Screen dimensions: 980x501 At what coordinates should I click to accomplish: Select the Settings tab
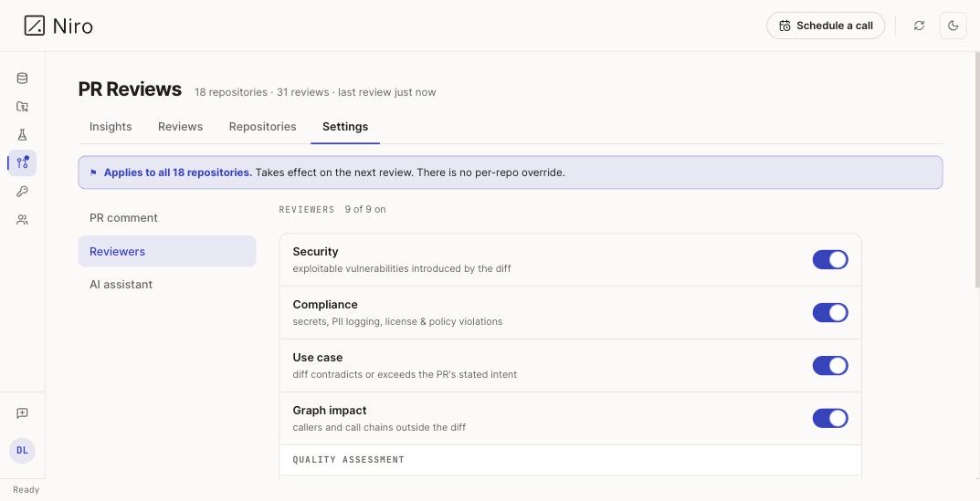345,127
